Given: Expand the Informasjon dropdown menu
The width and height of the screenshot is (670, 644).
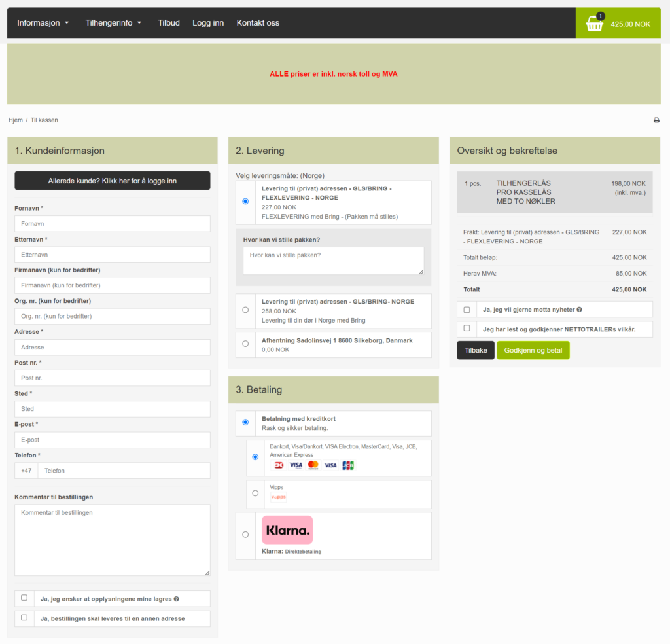Looking at the screenshot, I should [x=43, y=23].
